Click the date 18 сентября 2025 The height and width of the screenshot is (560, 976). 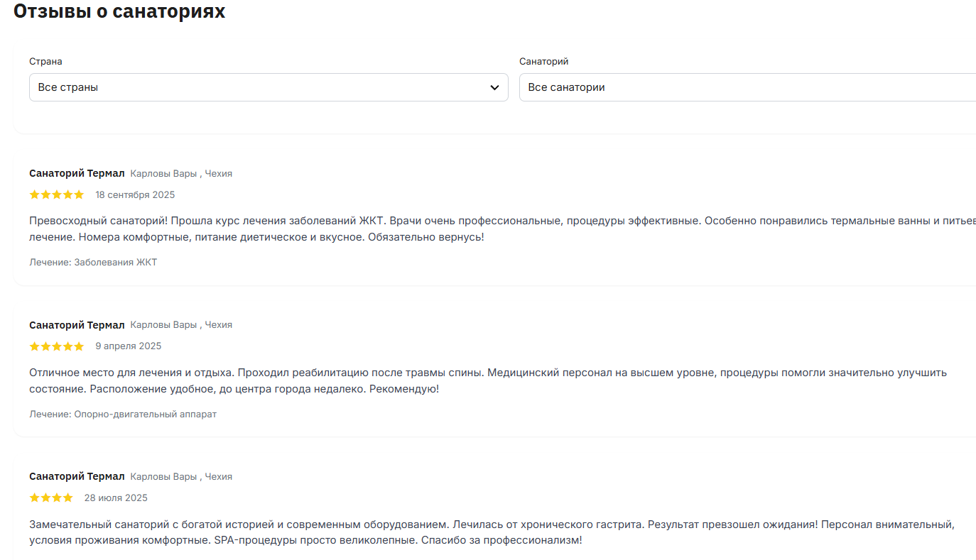click(135, 195)
